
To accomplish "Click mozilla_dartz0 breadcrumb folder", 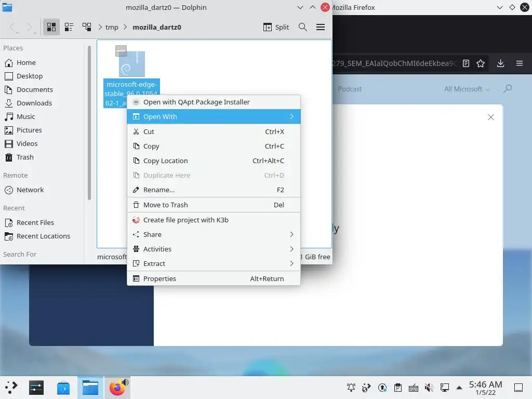I will (x=157, y=27).
